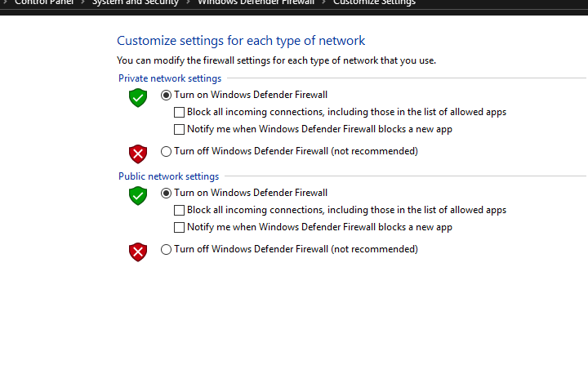588x392 pixels.
Task: Navigate to Windows Defender Firewall breadcrumb
Action: tap(256, 2)
